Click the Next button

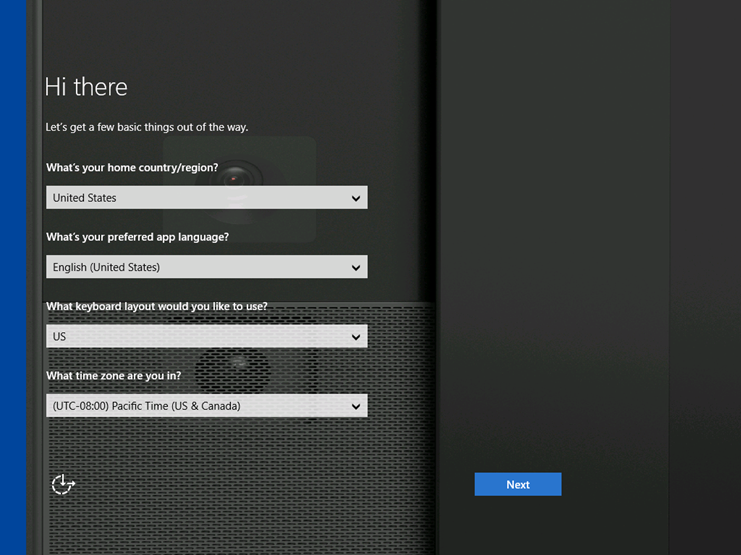[x=518, y=485]
